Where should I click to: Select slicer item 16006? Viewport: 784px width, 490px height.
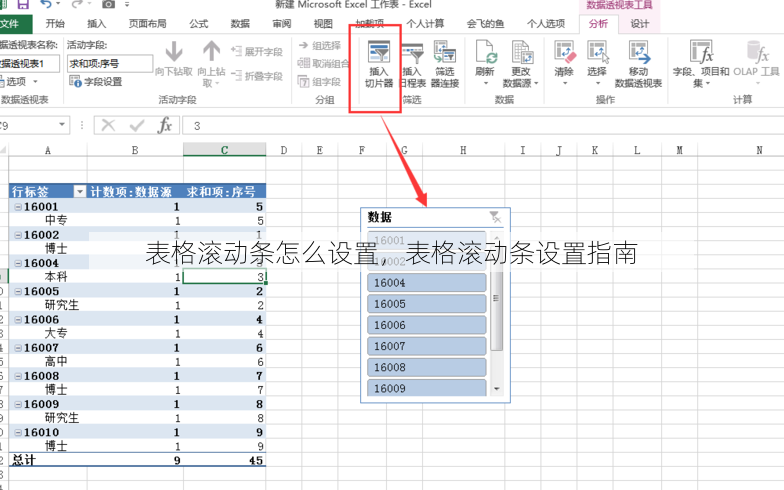pyautogui.click(x=426, y=325)
